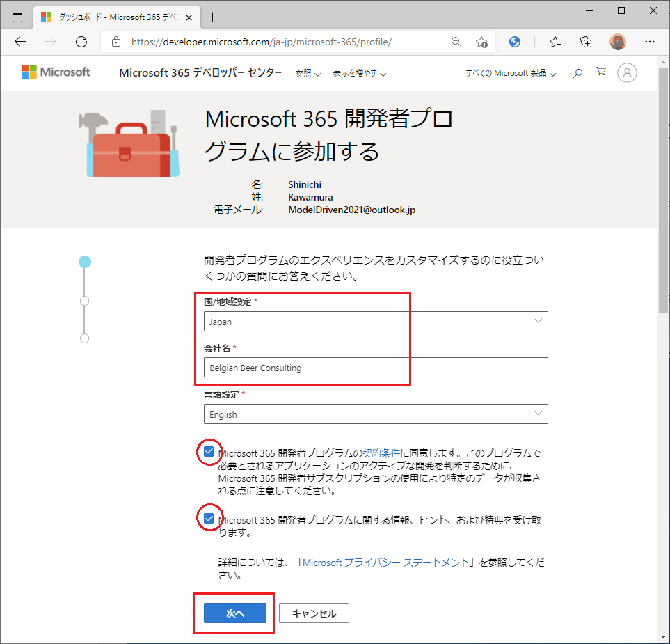Screen dimensions: 670x644
Task: Open the Favorites list icon
Action: pos(555,42)
